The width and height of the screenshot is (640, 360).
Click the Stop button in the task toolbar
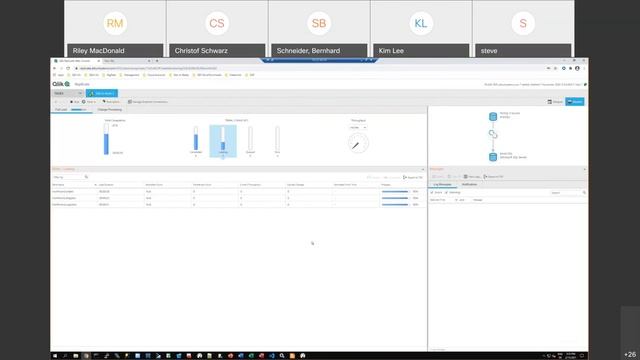click(x=74, y=102)
